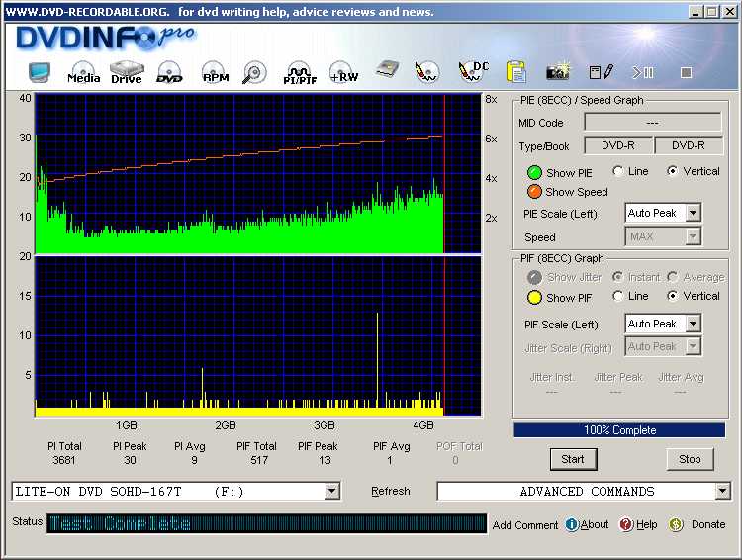Click the About text link
The image size is (742, 560).
point(595,524)
